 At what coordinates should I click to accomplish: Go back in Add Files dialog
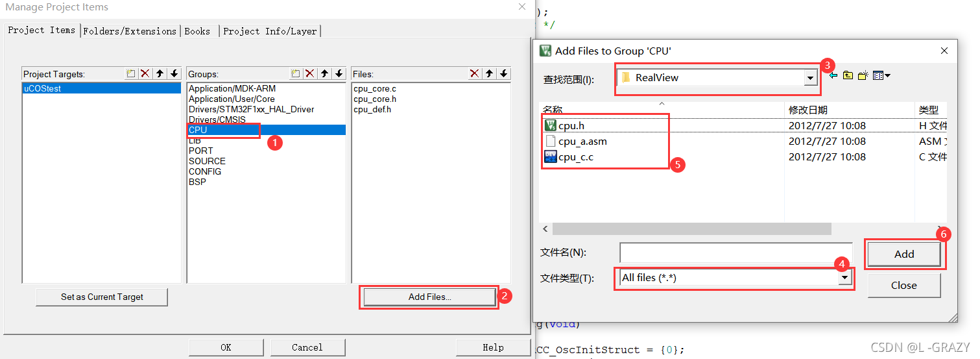[833, 76]
